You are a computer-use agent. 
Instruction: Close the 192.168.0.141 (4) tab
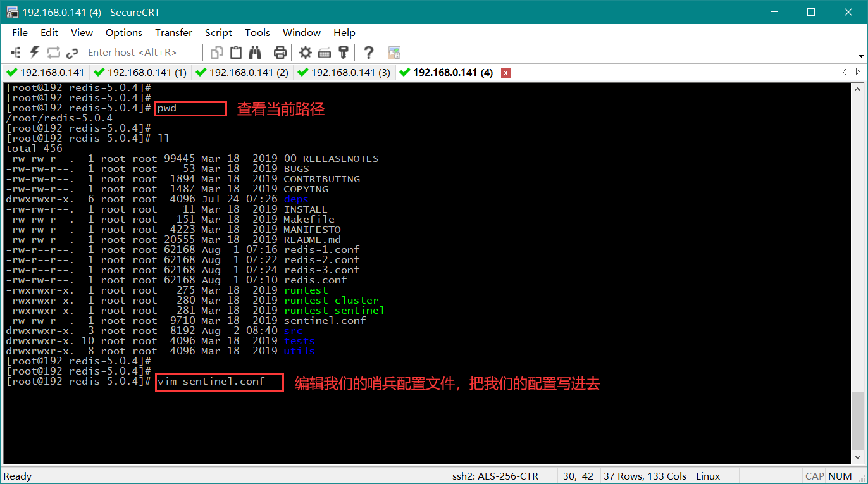point(505,73)
